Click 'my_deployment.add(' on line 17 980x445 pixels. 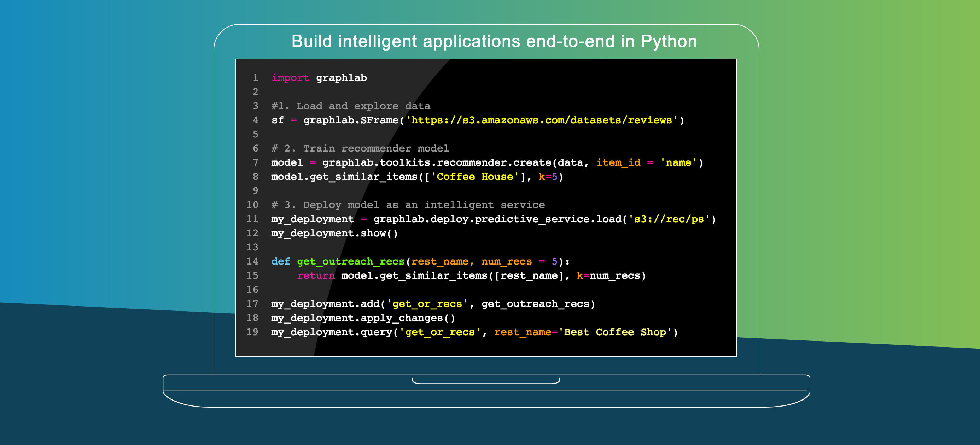coord(328,304)
